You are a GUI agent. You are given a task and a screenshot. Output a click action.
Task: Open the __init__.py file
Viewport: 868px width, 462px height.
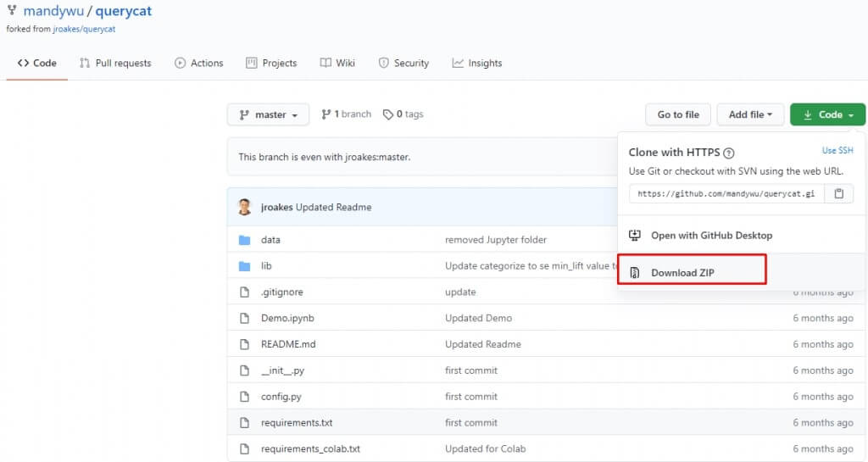[x=283, y=370]
